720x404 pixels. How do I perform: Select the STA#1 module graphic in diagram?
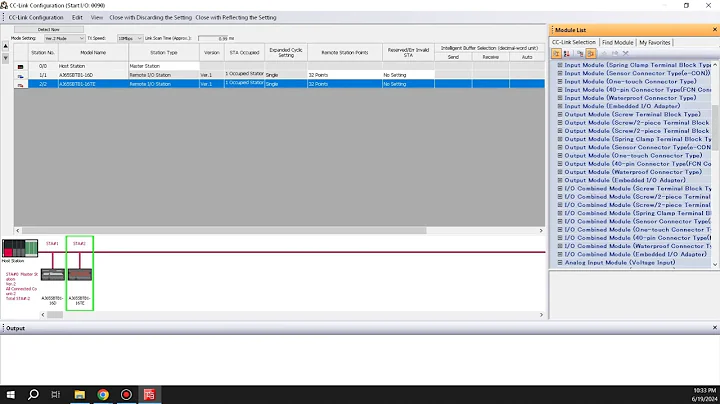[x=53, y=275]
